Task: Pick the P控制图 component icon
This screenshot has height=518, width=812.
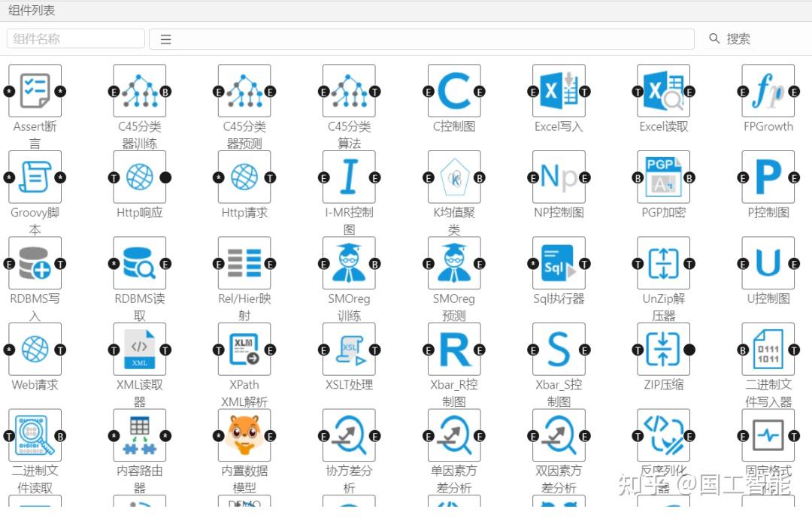Action: click(x=768, y=177)
